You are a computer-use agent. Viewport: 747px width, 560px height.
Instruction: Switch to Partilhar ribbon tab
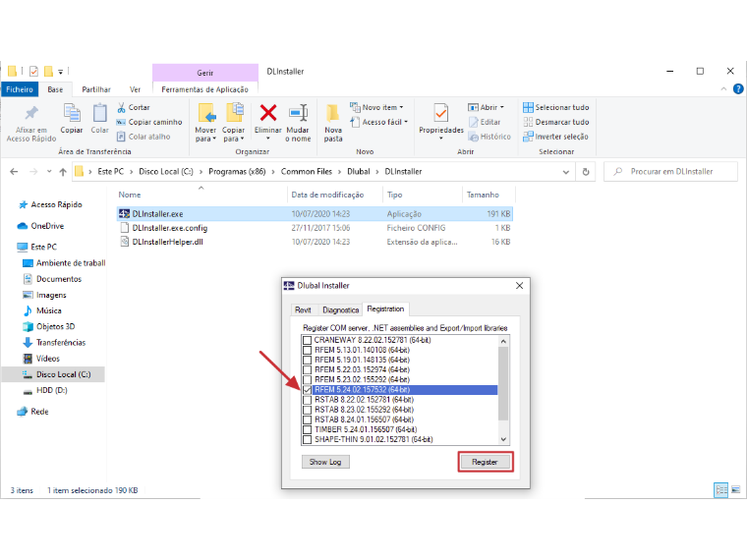pos(96,89)
